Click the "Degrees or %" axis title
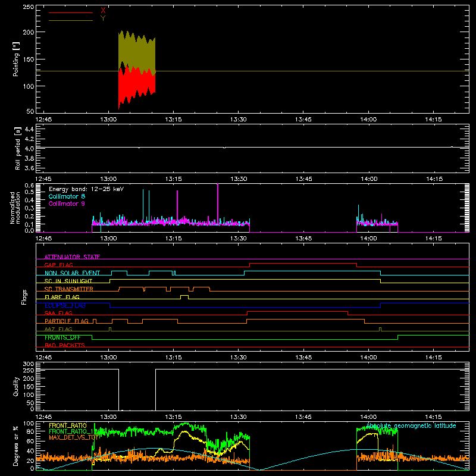The width and height of the screenshot is (476, 476). click(15, 446)
